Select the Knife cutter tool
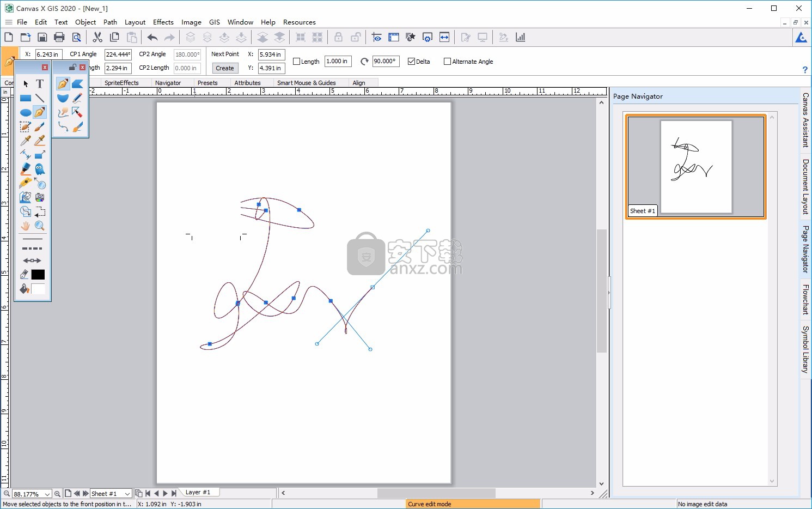This screenshot has height=509, width=812. [x=26, y=183]
